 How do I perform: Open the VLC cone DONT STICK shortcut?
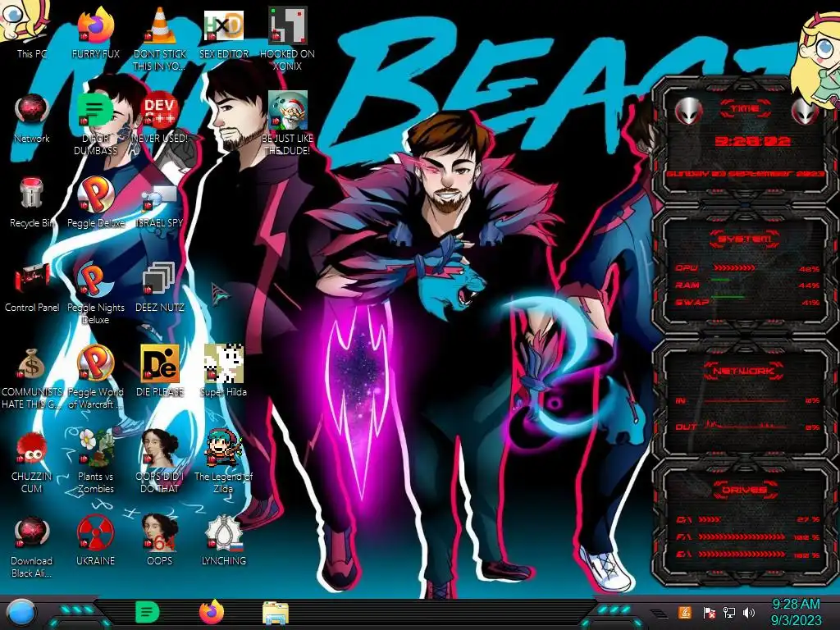[x=160, y=38]
